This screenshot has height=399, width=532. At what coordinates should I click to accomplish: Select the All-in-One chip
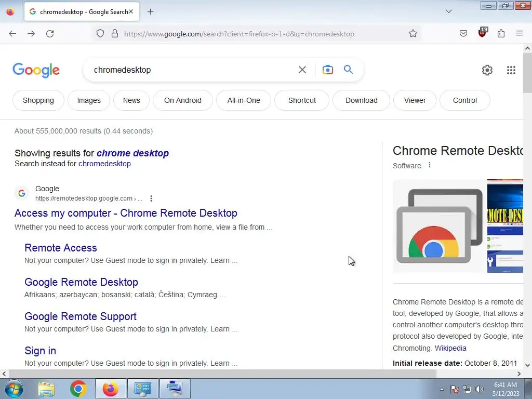(244, 100)
